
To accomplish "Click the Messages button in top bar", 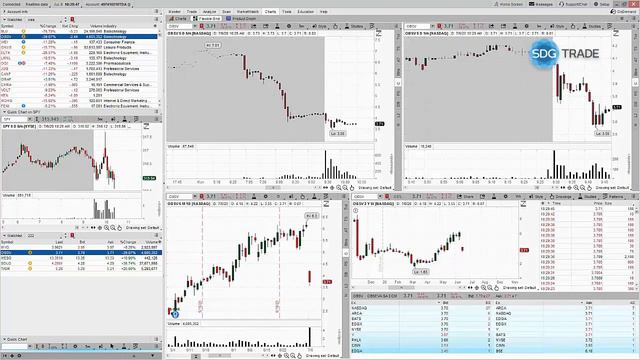I will pos(541,4).
